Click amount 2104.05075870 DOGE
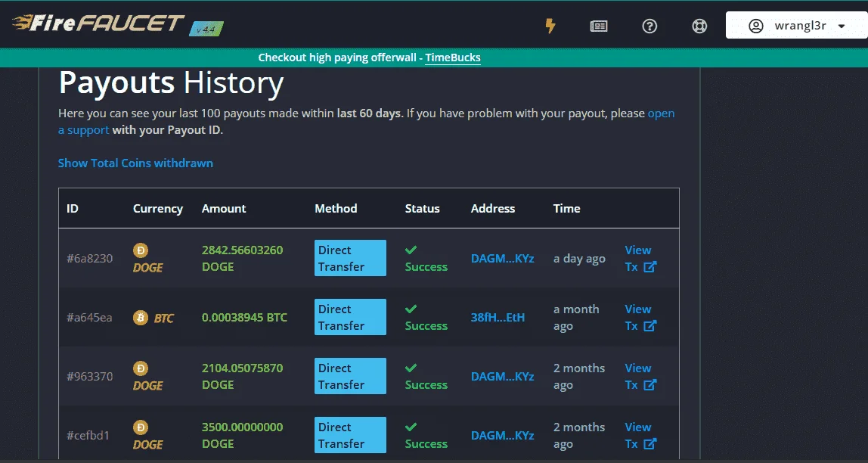868x463 pixels. [242, 377]
